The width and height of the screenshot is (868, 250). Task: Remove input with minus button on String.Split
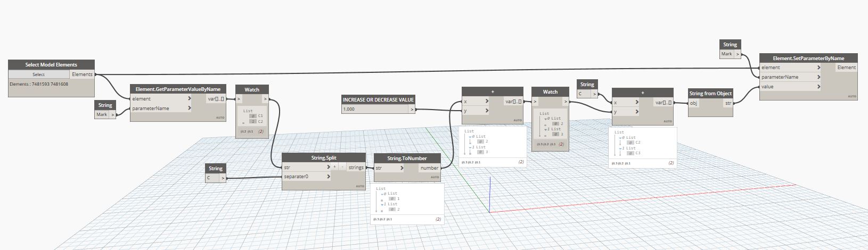tap(342, 167)
